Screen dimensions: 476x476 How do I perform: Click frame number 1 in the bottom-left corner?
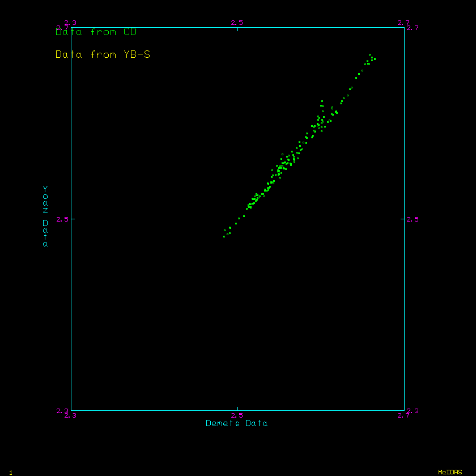(x=11, y=472)
